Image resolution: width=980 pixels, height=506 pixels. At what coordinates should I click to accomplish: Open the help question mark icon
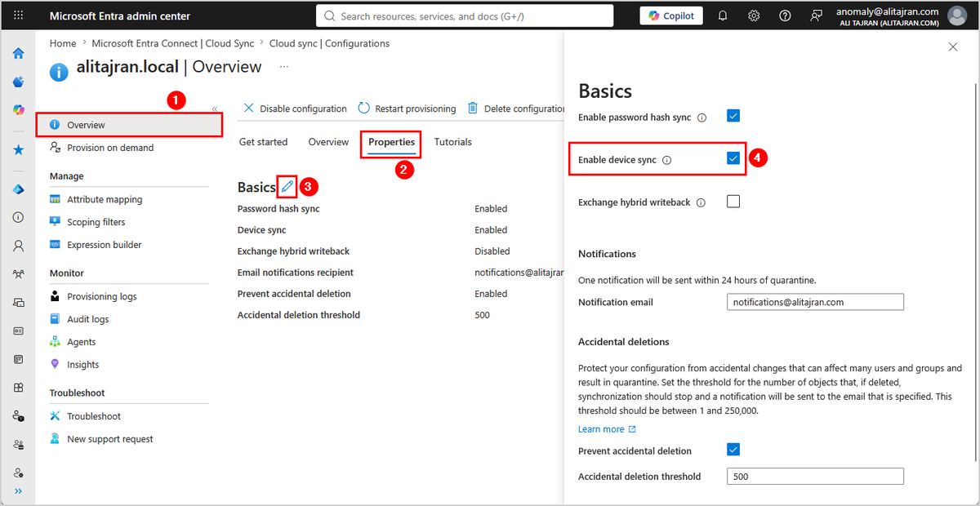point(785,16)
